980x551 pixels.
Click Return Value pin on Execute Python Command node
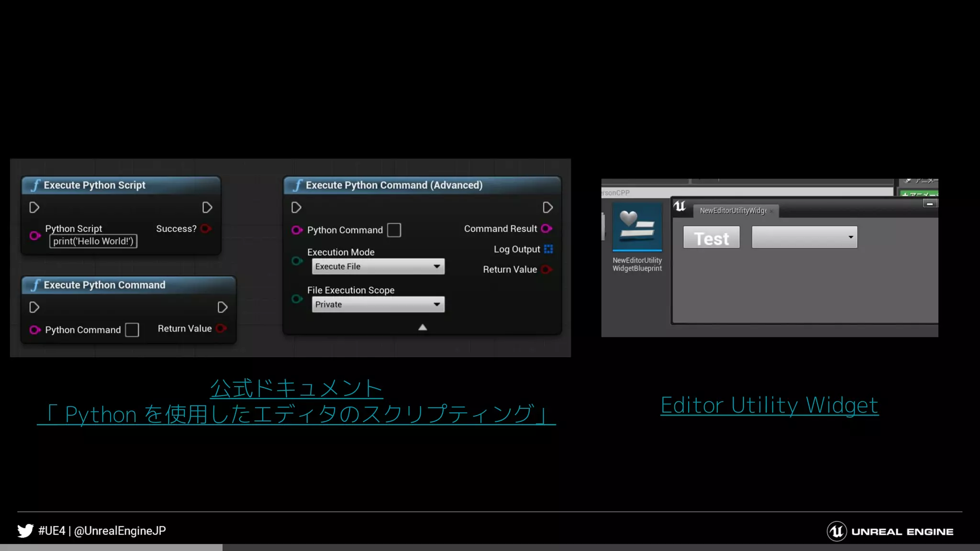click(221, 329)
